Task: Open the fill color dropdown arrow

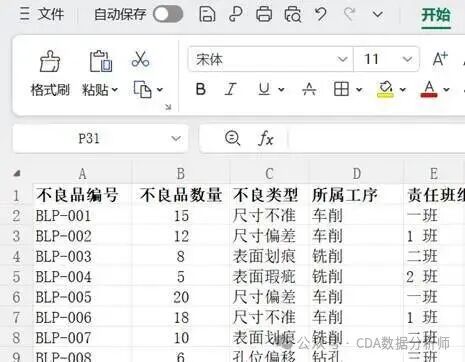Action: click(403, 89)
